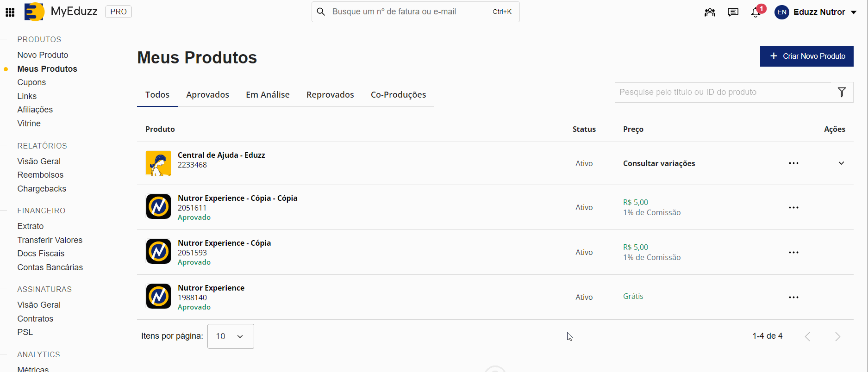Open actions menu for product 1988140

tap(793, 298)
